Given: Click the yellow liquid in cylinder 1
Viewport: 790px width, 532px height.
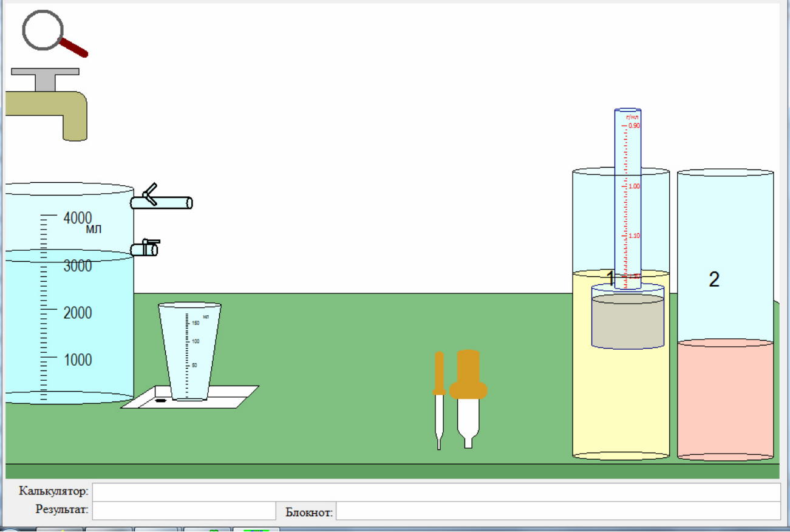Looking at the screenshot, I should [x=621, y=401].
